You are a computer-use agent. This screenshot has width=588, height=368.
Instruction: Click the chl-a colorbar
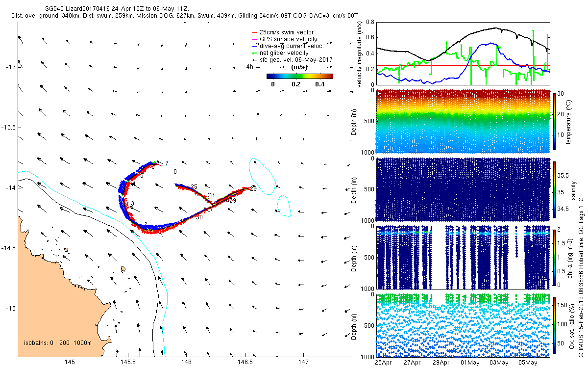coord(555,257)
